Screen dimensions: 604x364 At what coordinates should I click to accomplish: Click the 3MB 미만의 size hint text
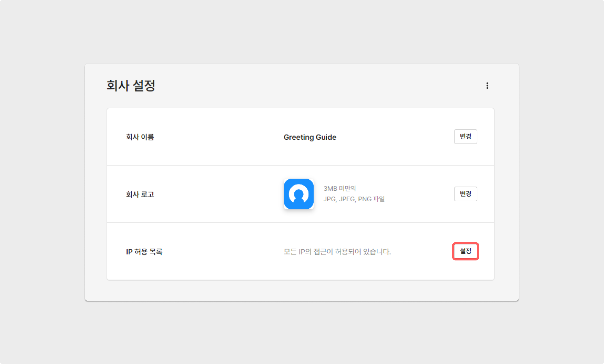[339, 188]
